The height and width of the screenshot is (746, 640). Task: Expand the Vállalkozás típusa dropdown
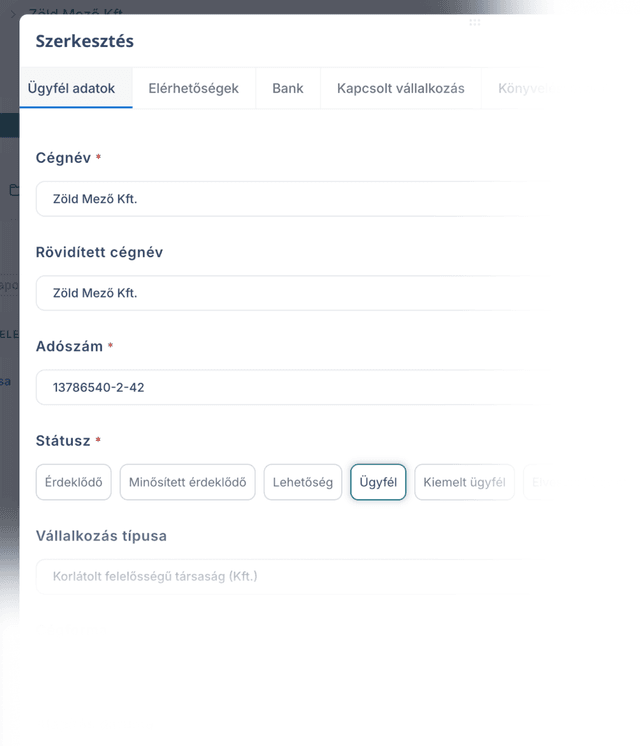coord(295,577)
